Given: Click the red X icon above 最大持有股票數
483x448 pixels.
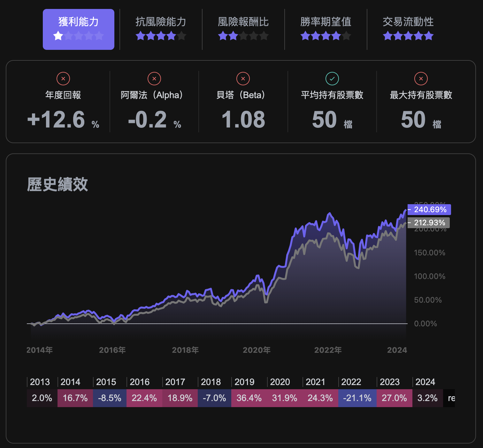Looking at the screenshot, I should click(421, 79).
